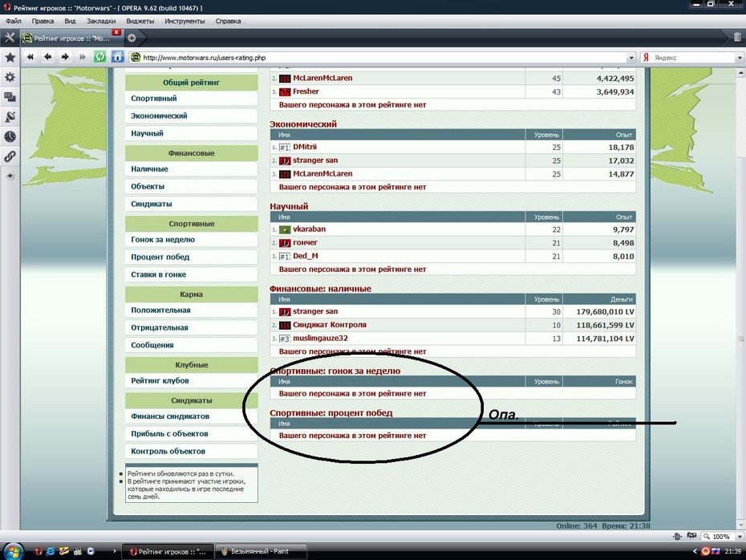Open the Widgets gear panel
746x560 pixels.
pyautogui.click(x=10, y=77)
